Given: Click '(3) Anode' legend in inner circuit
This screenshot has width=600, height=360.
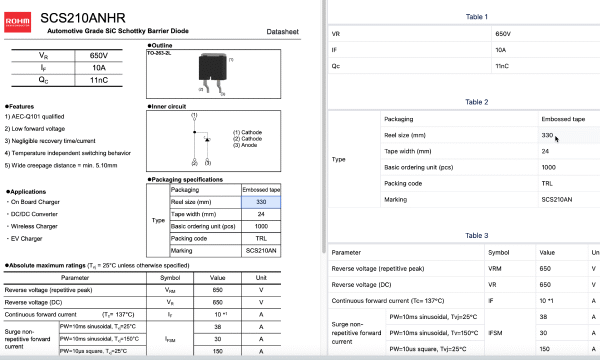Looking at the screenshot, I should coord(245,145).
